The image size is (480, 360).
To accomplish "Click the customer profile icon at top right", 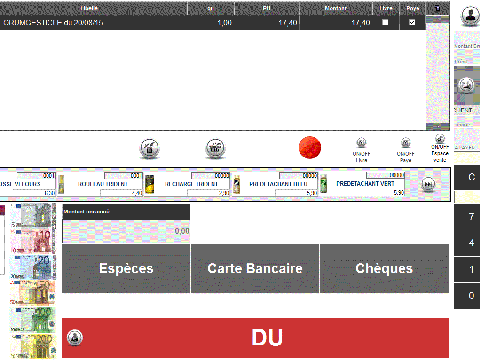I will click(470, 15).
